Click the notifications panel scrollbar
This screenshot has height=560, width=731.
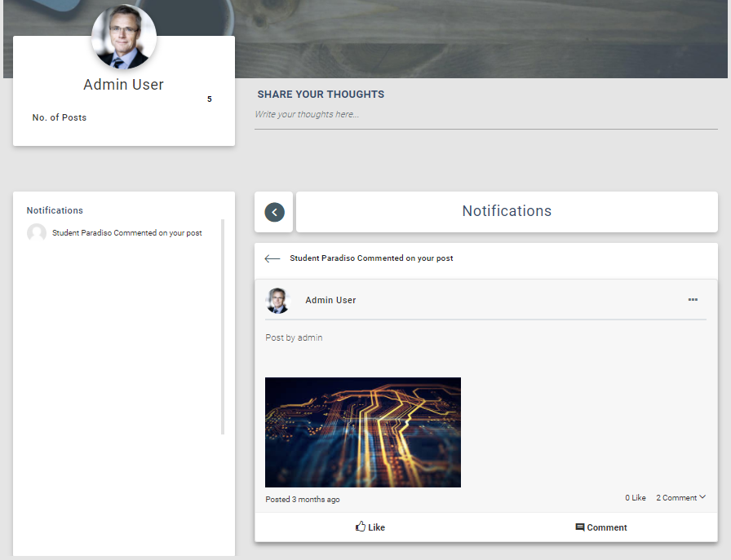[x=223, y=326]
